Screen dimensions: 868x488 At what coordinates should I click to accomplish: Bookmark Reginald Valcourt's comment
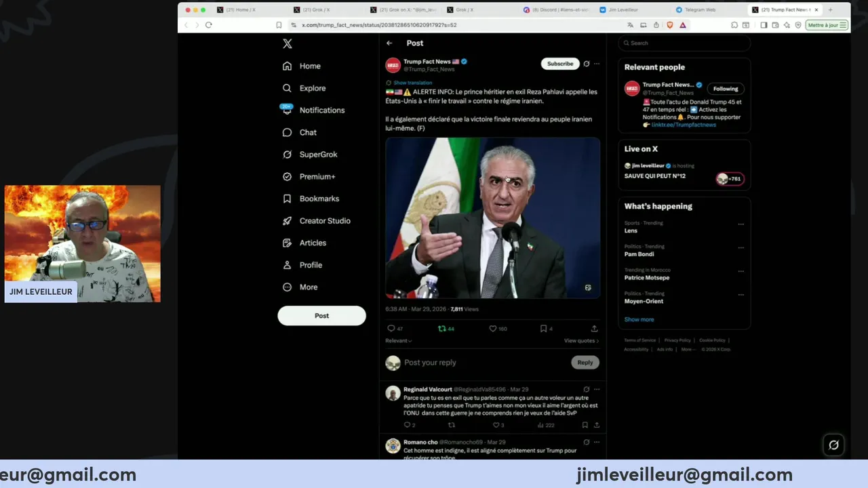585,425
